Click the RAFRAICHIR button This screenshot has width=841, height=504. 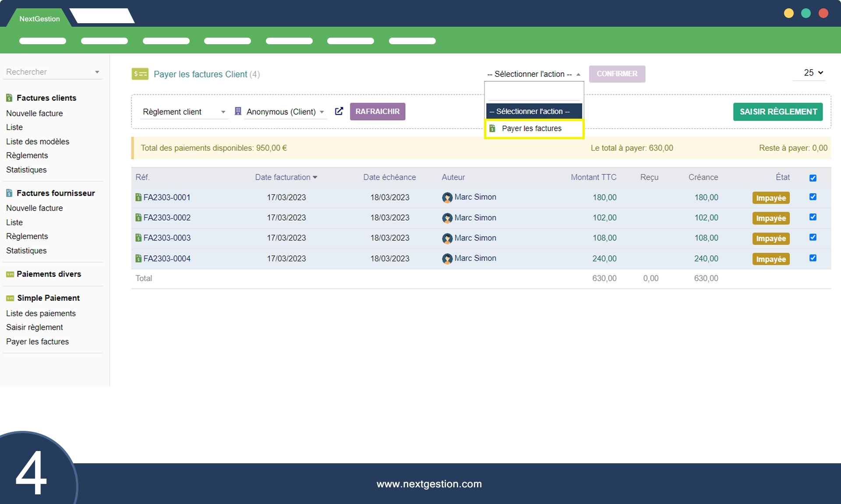(x=377, y=112)
